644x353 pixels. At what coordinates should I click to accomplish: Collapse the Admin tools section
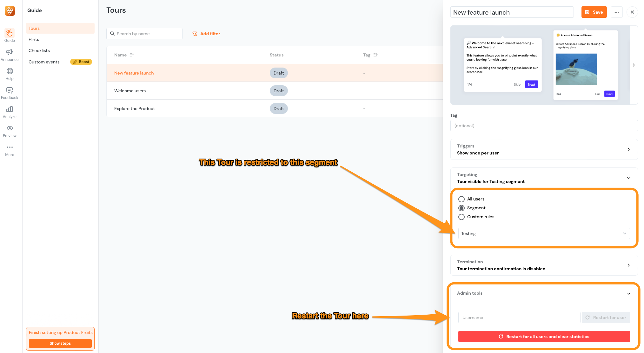pos(628,293)
